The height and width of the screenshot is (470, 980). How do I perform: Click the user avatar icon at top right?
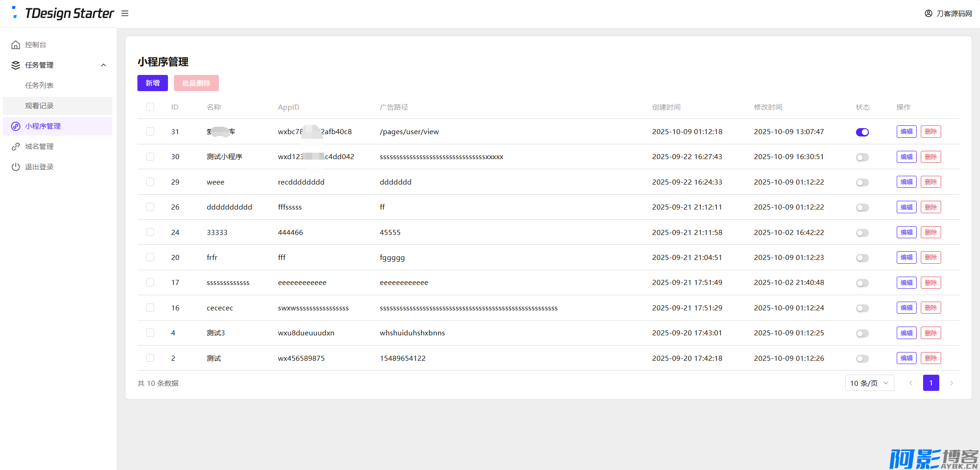point(928,13)
